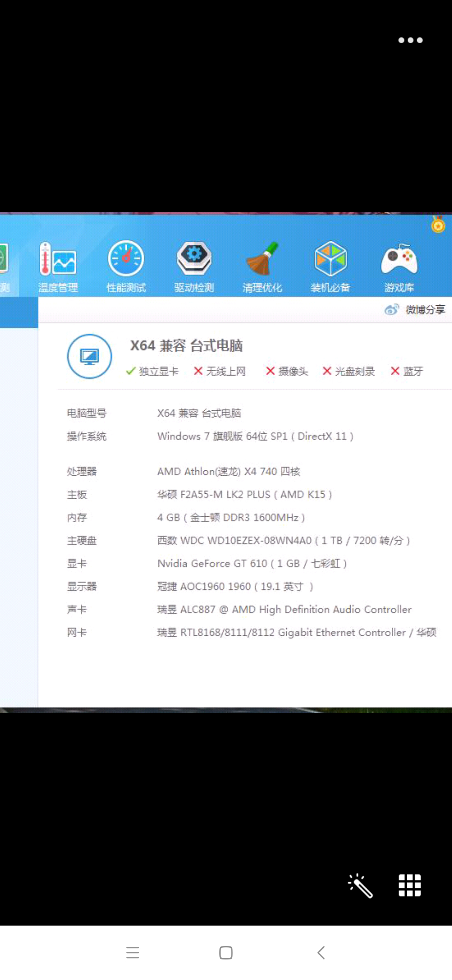Tap the magic wand edit icon
Viewport: 452px width, 980px height.
360,885
